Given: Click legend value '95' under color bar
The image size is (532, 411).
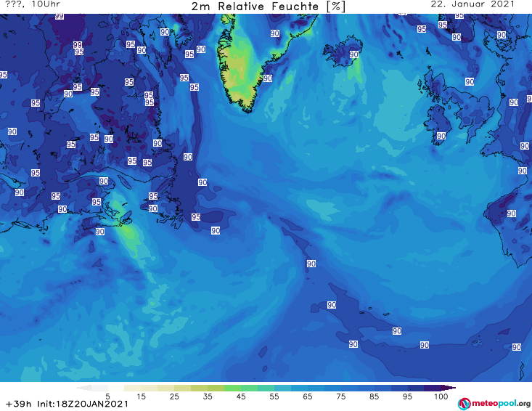Looking at the screenshot, I should click(407, 396).
